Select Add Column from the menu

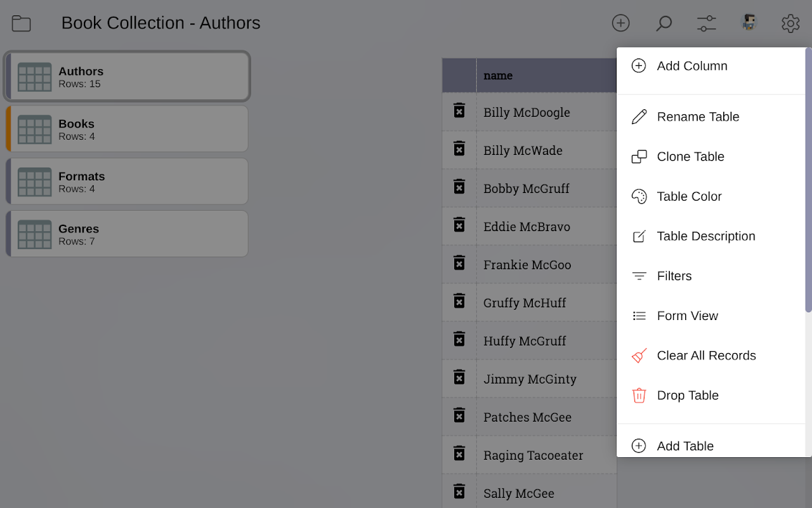pyautogui.click(x=691, y=66)
